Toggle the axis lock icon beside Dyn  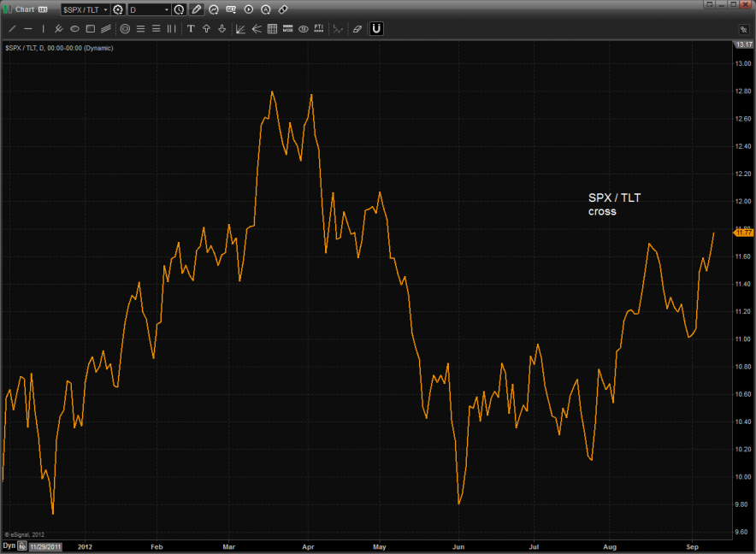click(22, 546)
